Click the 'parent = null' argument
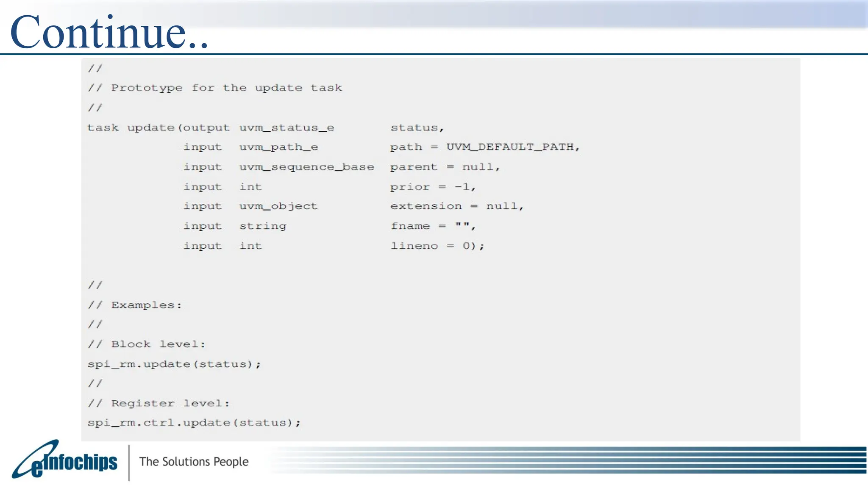 pos(444,167)
